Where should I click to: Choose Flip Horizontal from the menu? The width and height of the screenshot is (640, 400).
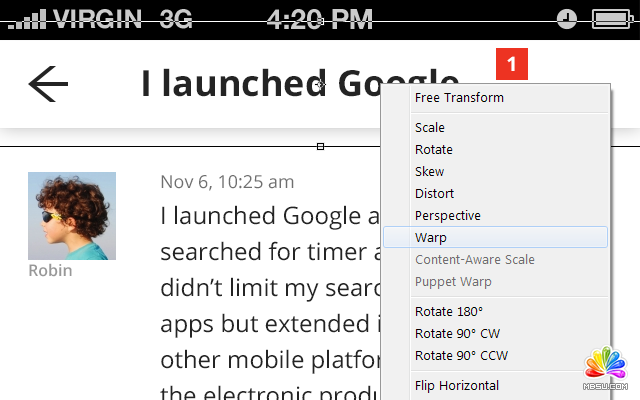457,386
